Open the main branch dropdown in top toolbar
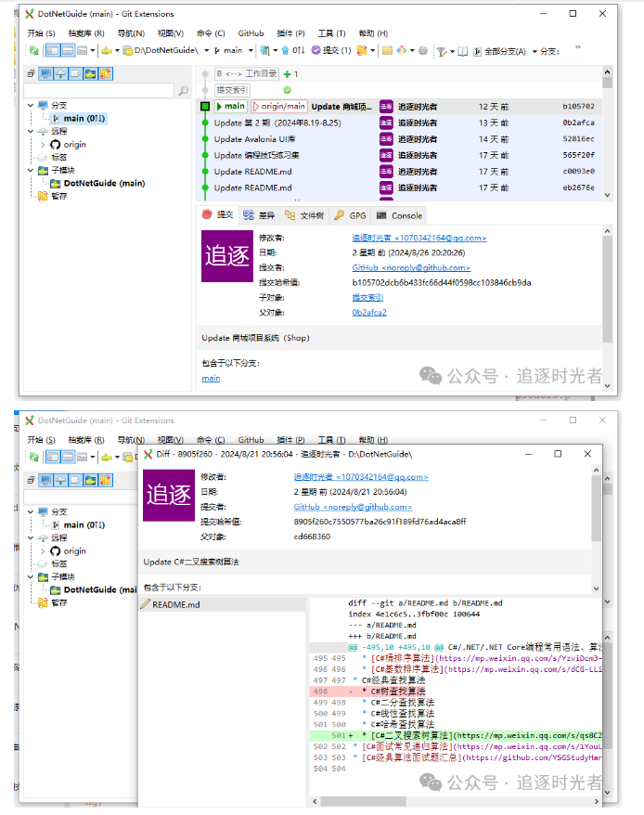644x815 pixels. 251,50
